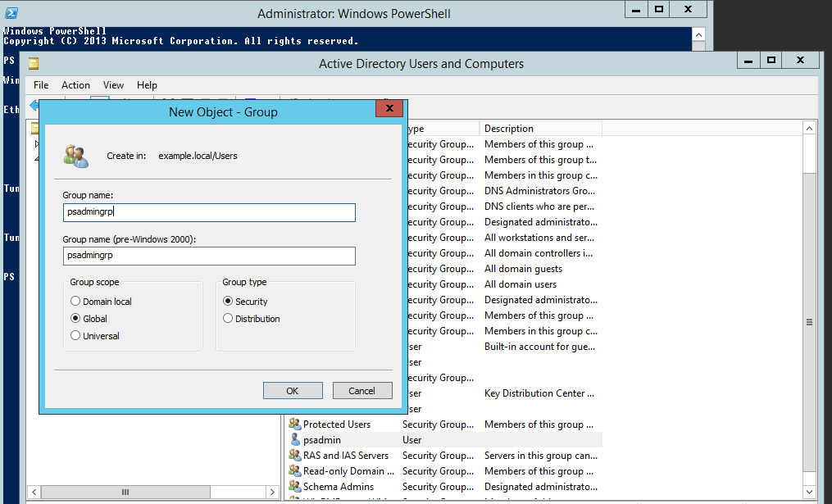The height and width of the screenshot is (504, 832).
Task: Select the Distribution group type
Action: (227, 318)
